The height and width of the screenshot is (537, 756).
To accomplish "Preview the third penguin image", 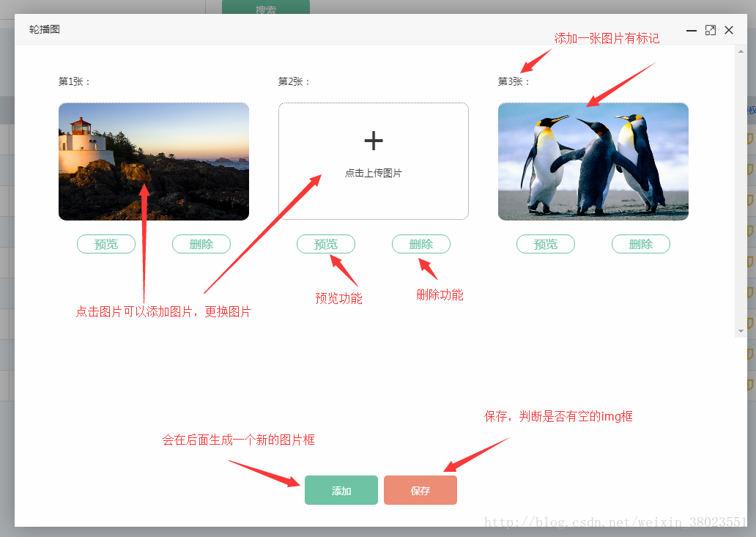I will point(546,244).
